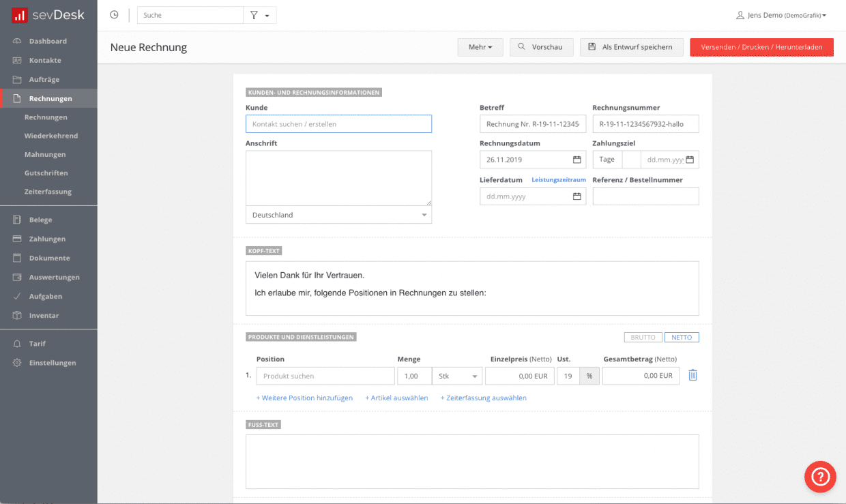Click the Zahlungen card icon
Screen dimensions: 846x504
[x=17, y=239]
